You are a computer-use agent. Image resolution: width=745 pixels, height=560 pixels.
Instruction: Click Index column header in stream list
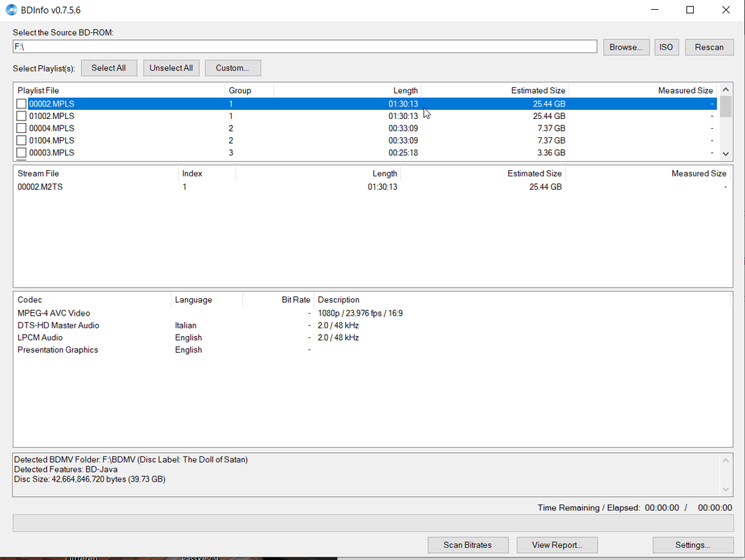(207, 174)
